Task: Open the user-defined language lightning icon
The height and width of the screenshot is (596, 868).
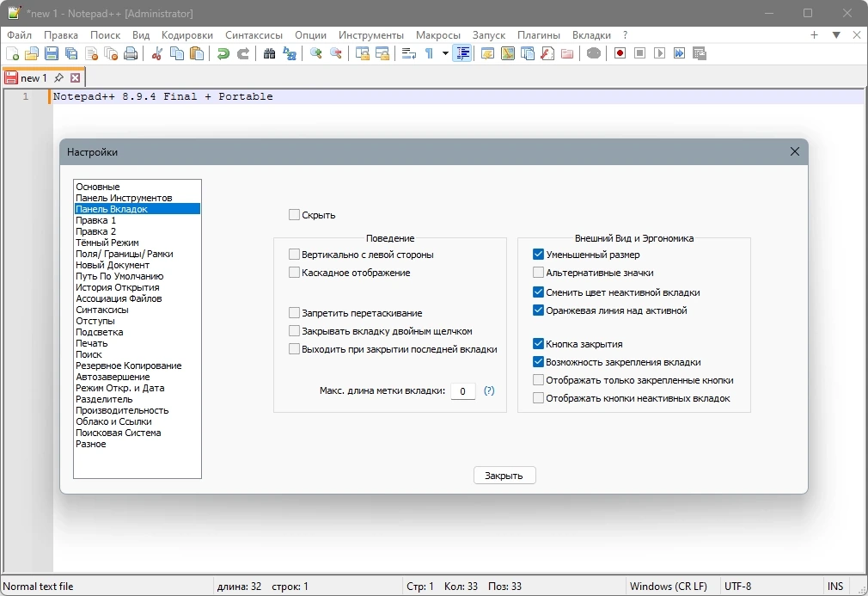Action: [487, 53]
